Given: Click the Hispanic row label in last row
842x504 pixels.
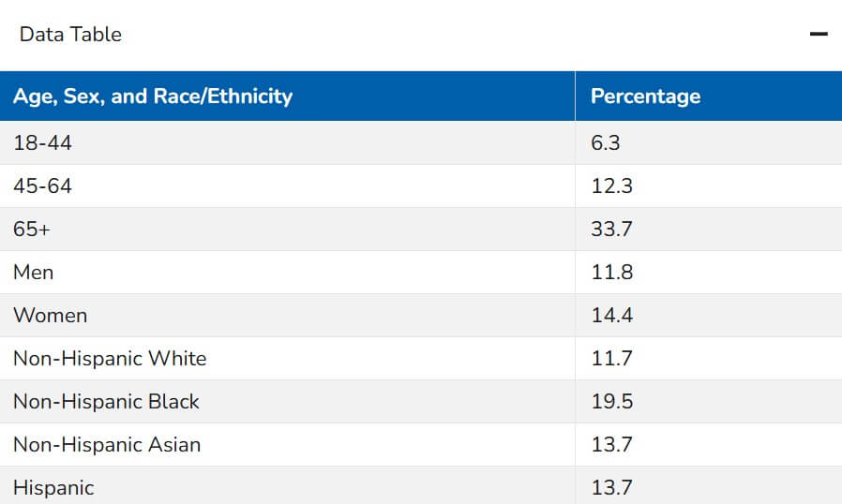Looking at the screenshot, I should (53, 488).
